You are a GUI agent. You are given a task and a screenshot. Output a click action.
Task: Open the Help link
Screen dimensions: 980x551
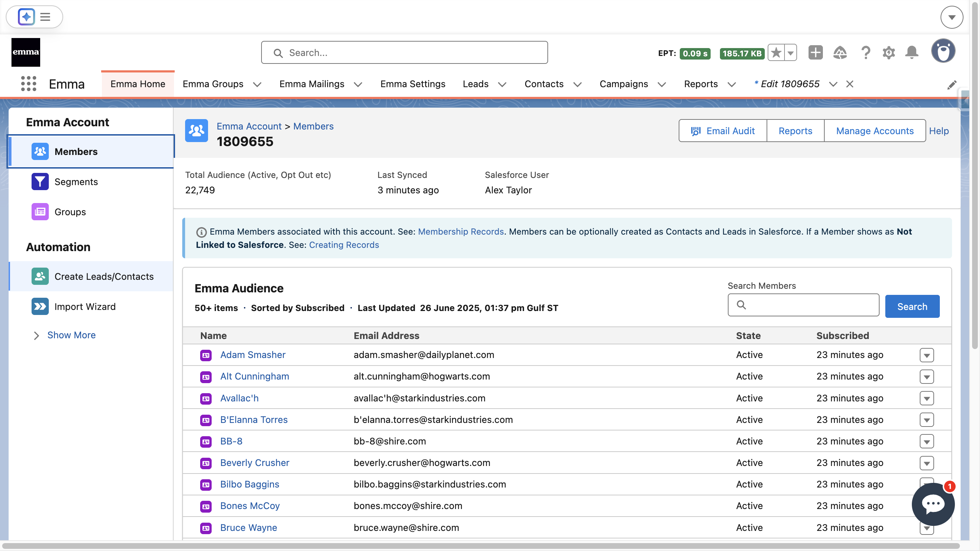coord(938,131)
